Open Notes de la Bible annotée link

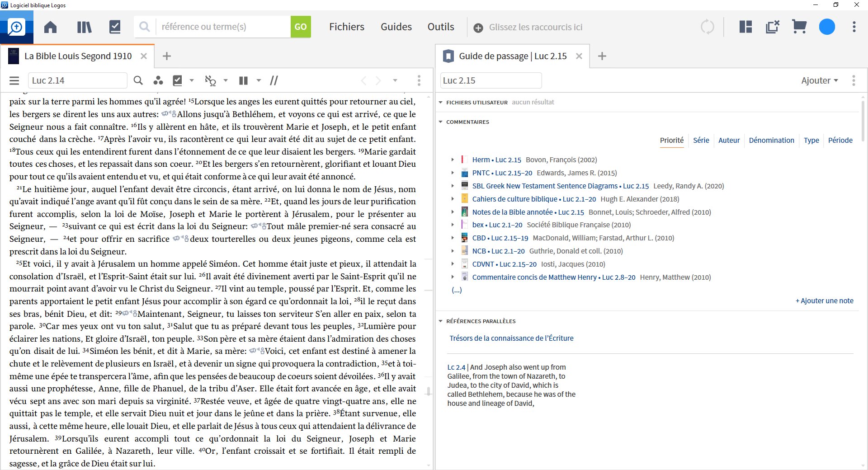[528, 212]
